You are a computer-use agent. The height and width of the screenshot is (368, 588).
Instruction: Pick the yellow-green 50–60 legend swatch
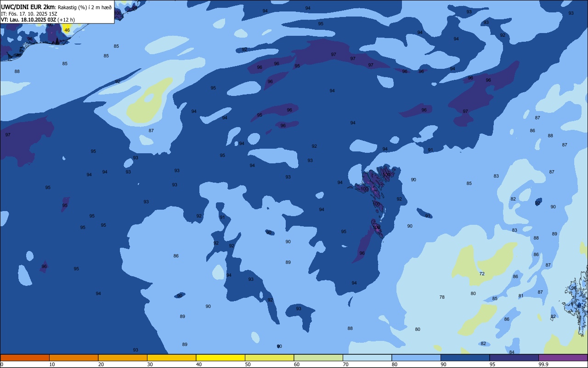point(269,357)
